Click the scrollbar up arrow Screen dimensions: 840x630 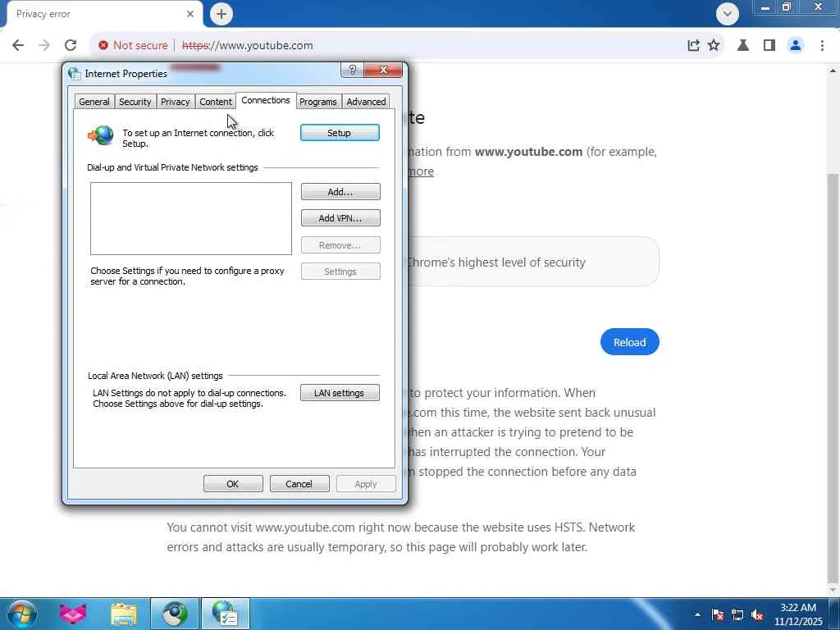click(833, 71)
